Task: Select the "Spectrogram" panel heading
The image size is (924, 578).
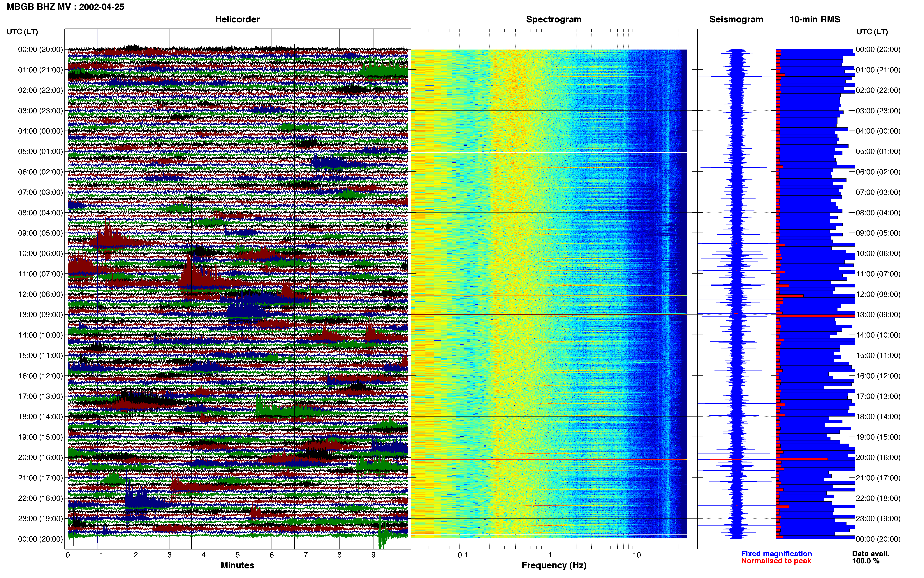Action: pyautogui.click(x=554, y=19)
